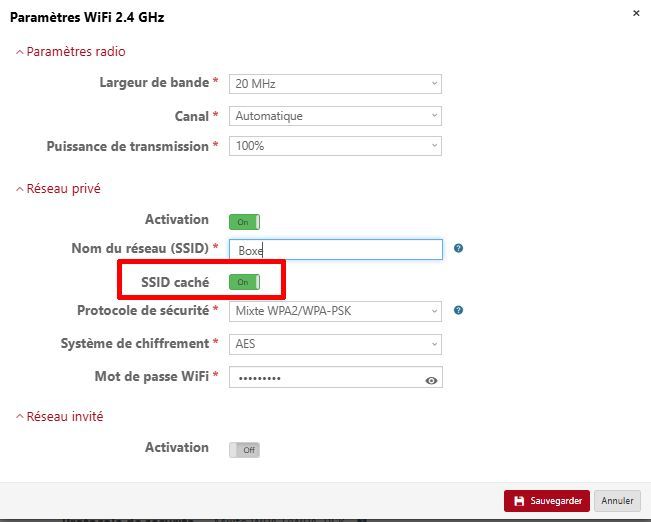Click the Annuler button
This screenshot has width=651, height=522.
pos(617,501)
